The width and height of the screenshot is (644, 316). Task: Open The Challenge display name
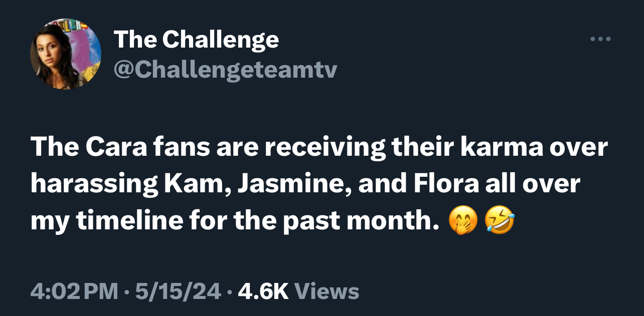[x=196, y=39]
